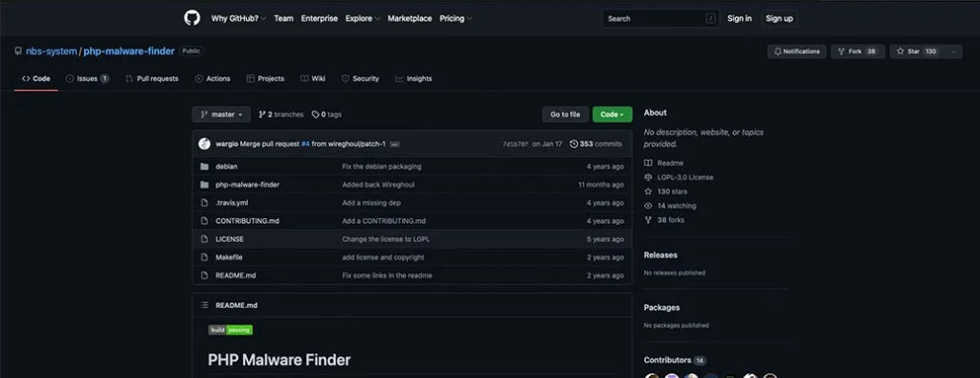
Task: Open the Enterprise page
Action: coord(320,19)
